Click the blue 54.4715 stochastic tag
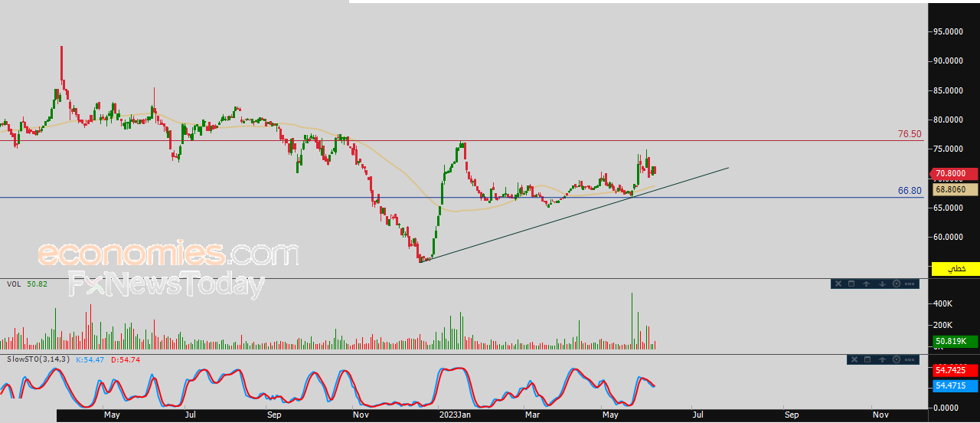 click(955, 385)
